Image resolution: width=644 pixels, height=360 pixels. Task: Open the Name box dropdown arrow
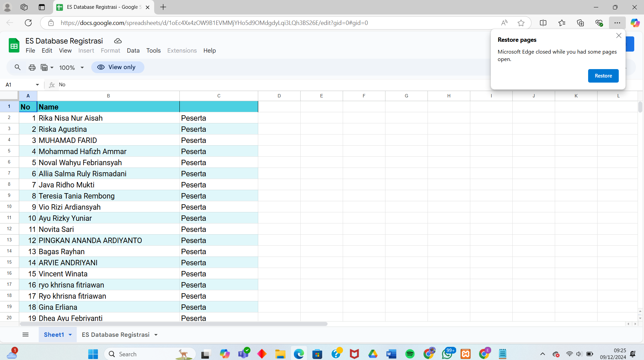point(37,85)
